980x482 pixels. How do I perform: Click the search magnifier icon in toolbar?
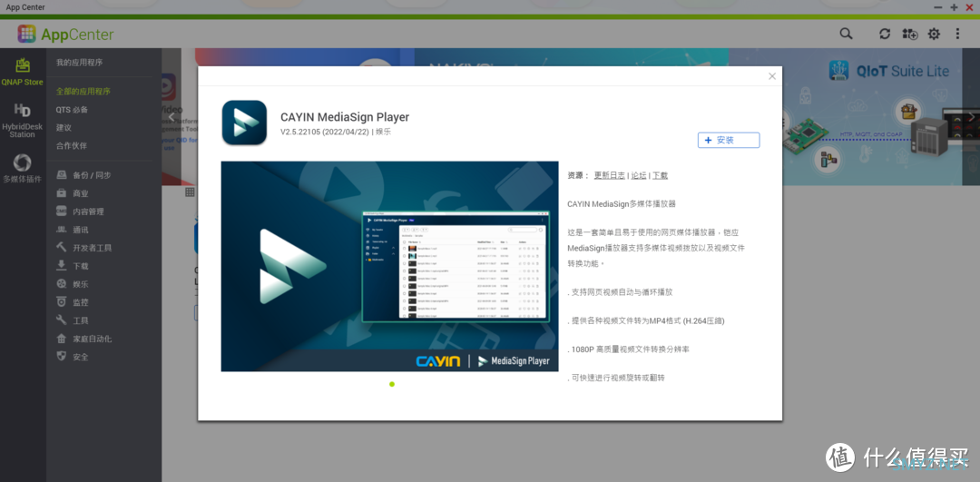846,34
